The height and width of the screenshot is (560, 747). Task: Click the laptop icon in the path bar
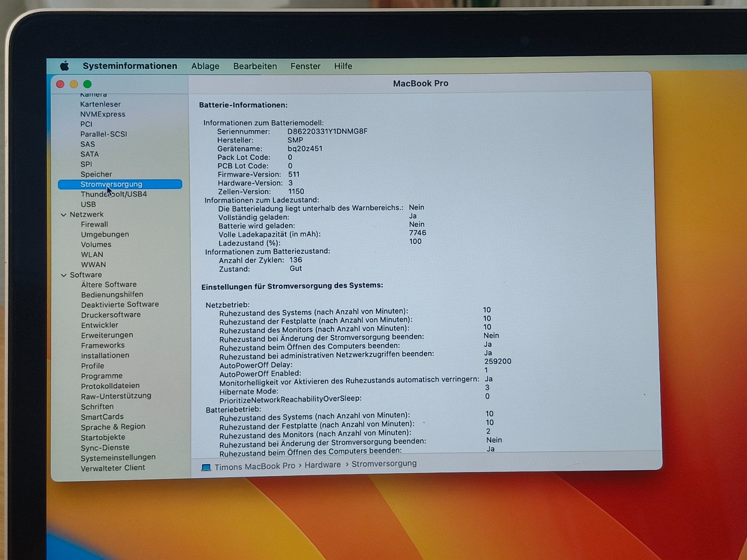click(206, 467)
